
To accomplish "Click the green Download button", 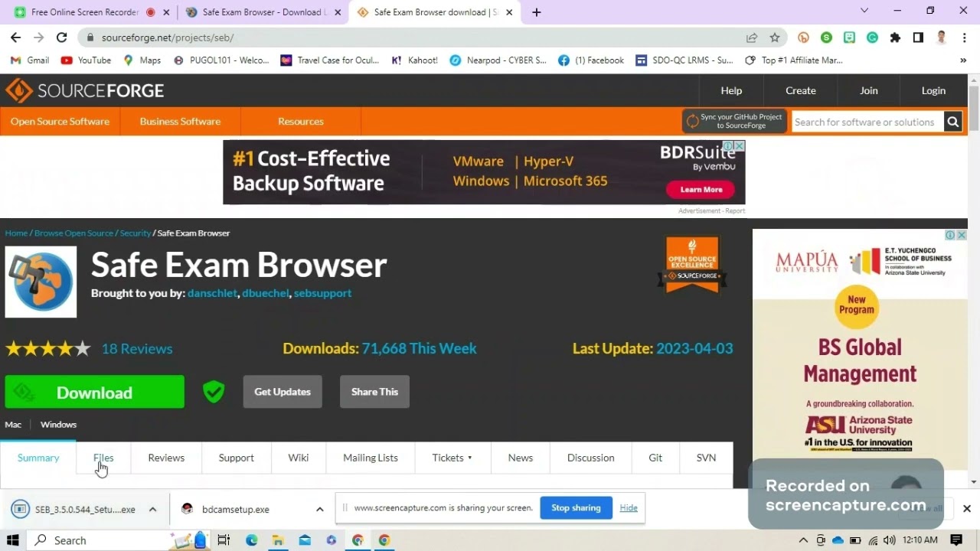I will pyautogui.click(x=95, y=392).
